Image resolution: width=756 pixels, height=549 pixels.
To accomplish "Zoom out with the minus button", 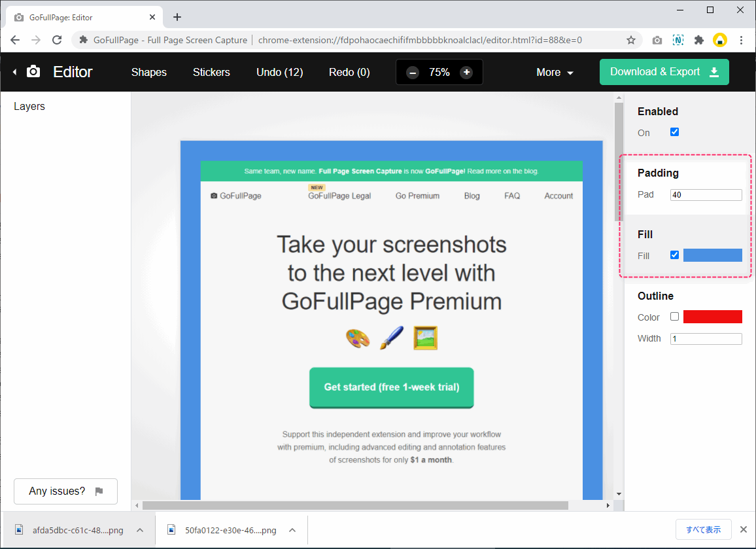I will point(412,73).
